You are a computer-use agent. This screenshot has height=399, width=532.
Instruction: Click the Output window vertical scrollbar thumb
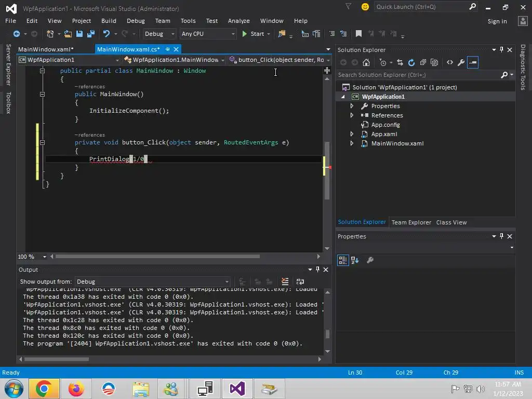(327, 334)
